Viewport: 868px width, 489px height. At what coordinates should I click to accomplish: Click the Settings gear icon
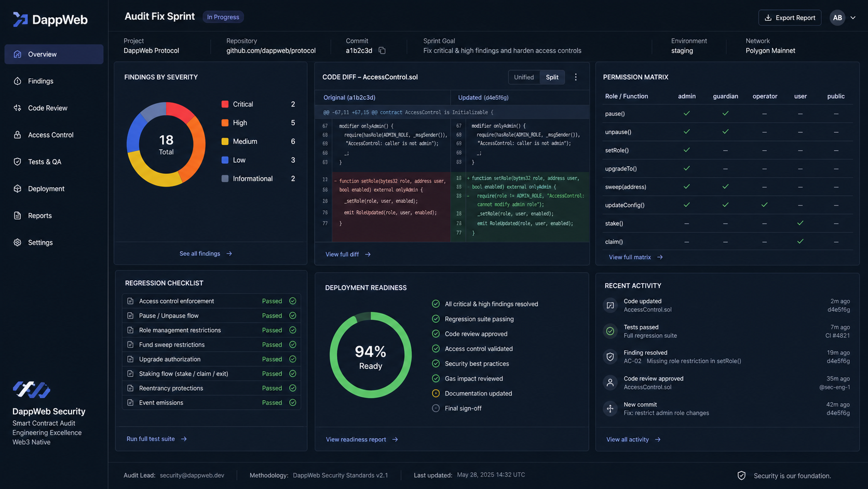click(18, 243)
